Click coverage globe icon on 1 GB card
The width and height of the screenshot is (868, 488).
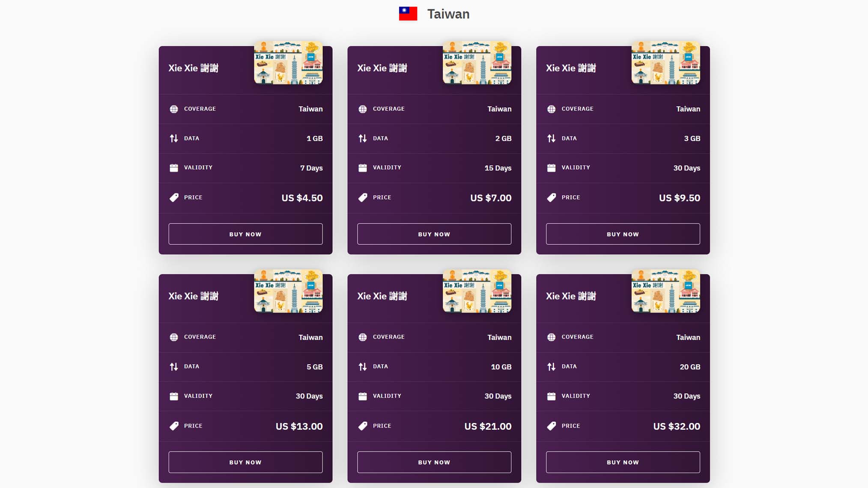[x=174, y=109]
